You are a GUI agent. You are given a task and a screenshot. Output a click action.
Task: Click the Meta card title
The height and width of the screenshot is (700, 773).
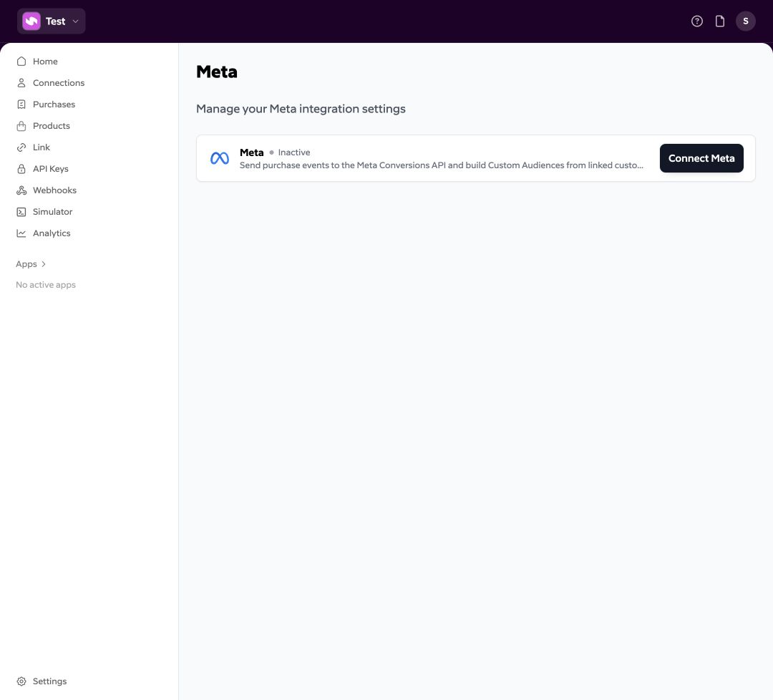point(251,152)
